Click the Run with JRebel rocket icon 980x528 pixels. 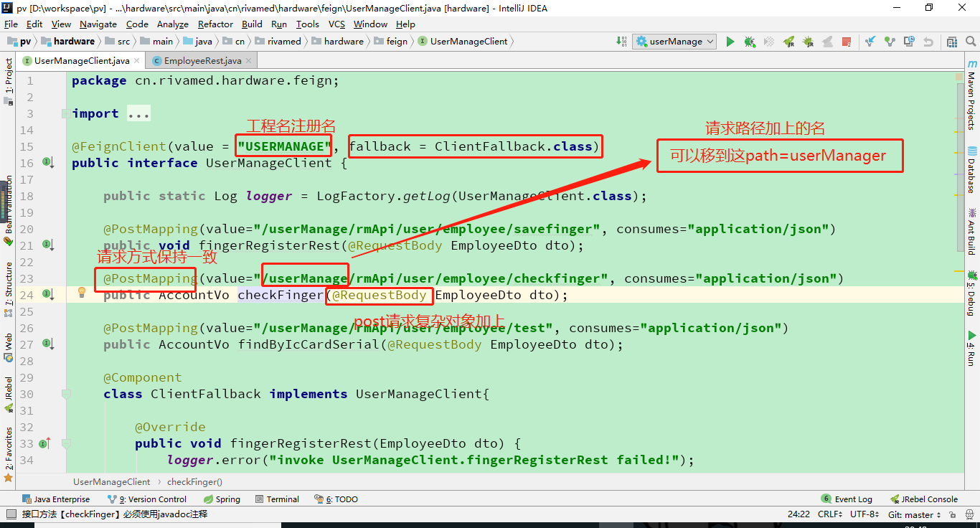[x=788, y=42]
